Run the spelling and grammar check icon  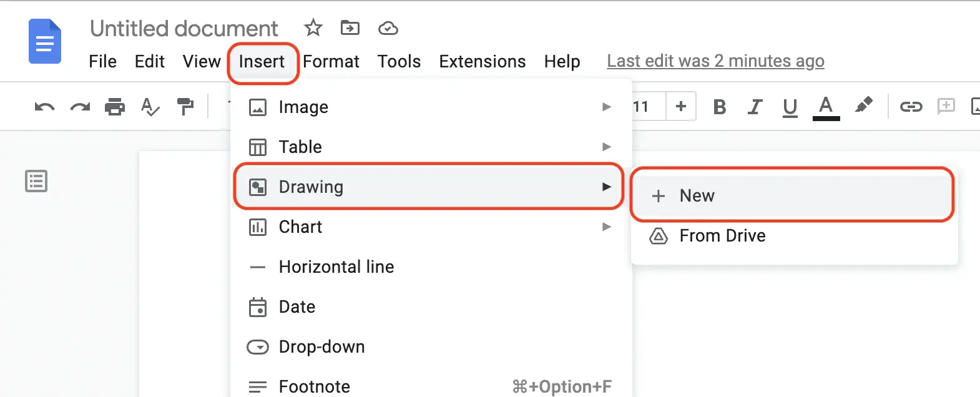click(150, 107)
